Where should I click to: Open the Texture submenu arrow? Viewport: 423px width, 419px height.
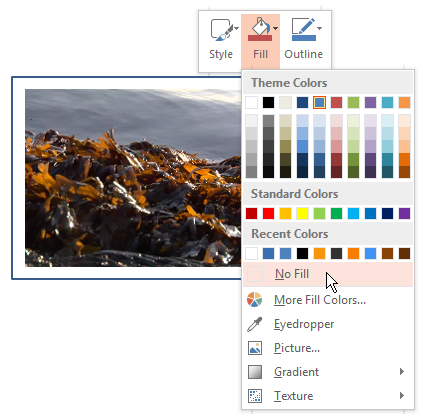coord(402,396)
